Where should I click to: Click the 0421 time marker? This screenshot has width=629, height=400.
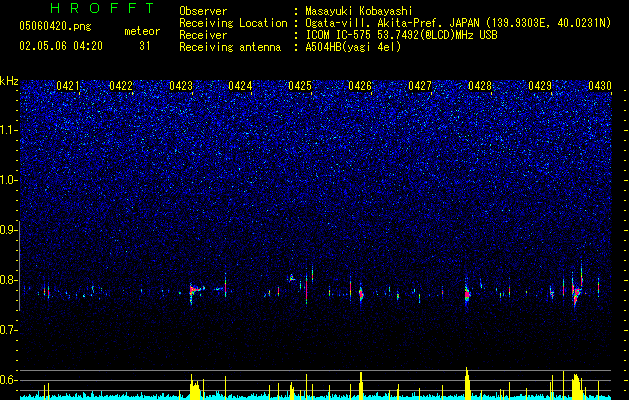pos(67,85)
